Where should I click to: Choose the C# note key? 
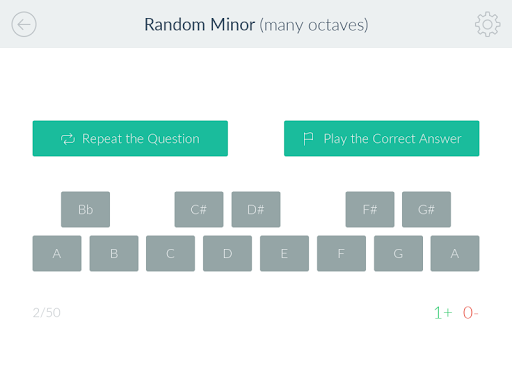click(199, 209)
